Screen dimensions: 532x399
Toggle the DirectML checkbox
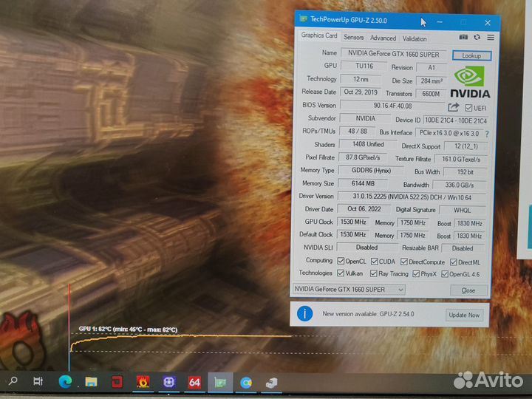pos(453,262)
